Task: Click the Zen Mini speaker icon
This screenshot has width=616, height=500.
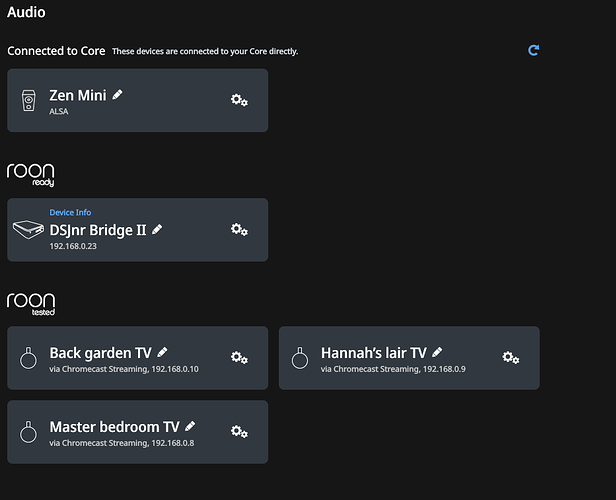Action: 28,101
